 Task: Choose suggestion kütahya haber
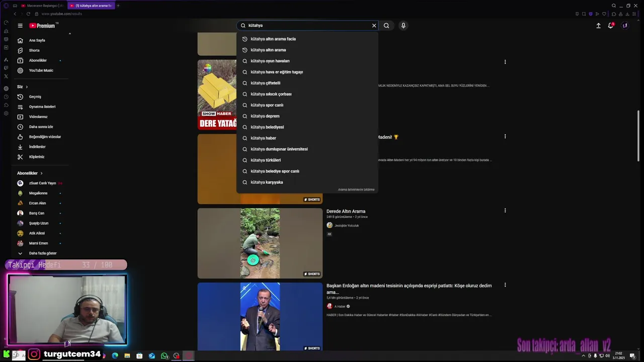[307, 138]
